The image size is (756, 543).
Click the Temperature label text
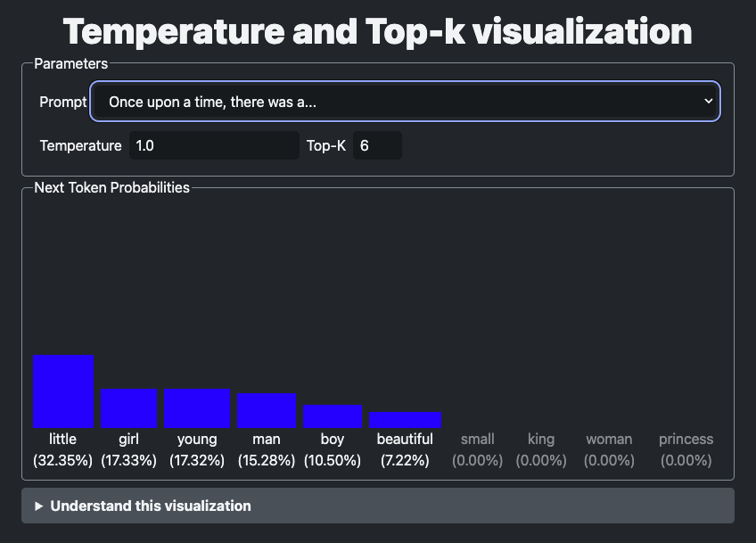[x=80, y=145]
